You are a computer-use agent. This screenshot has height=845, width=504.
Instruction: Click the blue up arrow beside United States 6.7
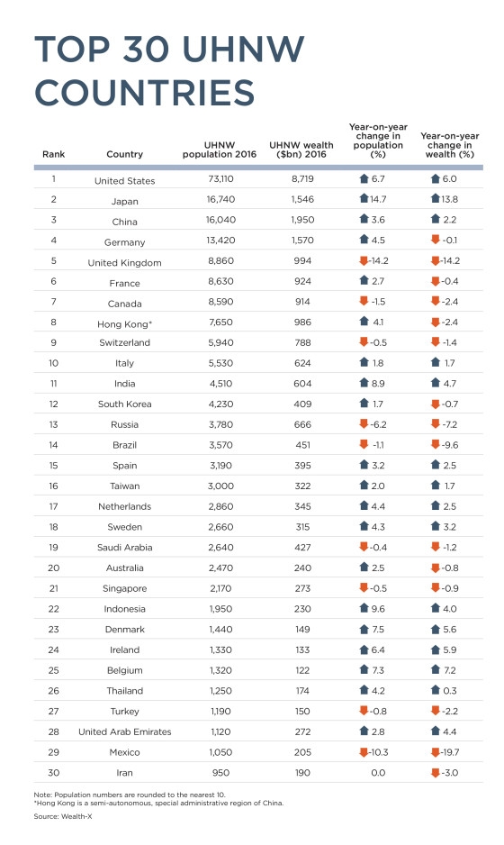[x=364, y=178]
